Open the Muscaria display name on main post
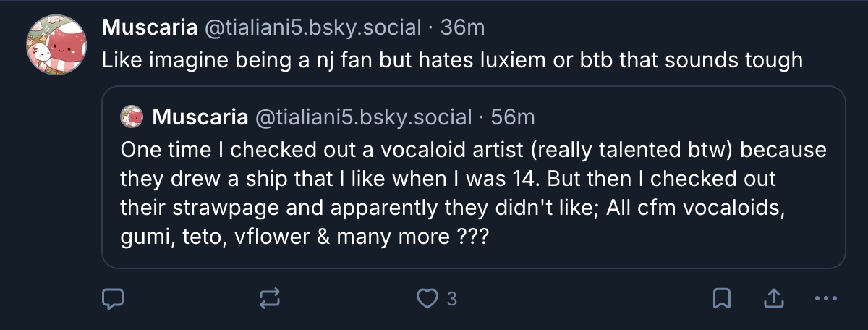The width and height of the screenshot is (868, 330). click(149, 27)
